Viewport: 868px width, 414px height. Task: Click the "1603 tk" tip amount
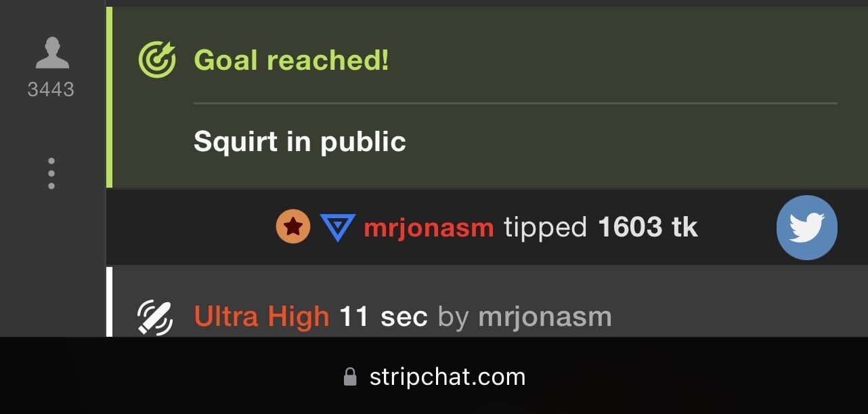coord(648,228)
